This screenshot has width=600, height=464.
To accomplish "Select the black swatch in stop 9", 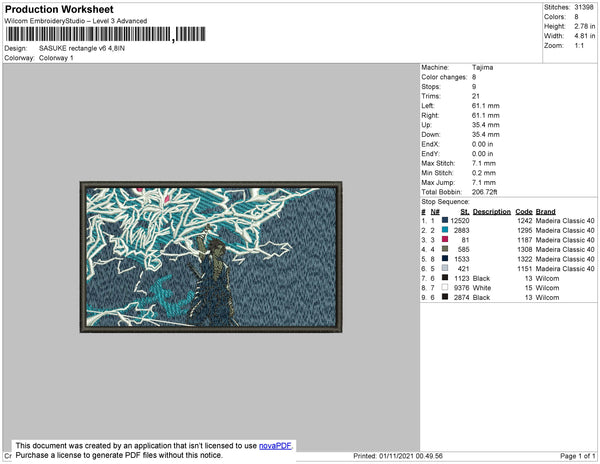I will tap(445, 297).
